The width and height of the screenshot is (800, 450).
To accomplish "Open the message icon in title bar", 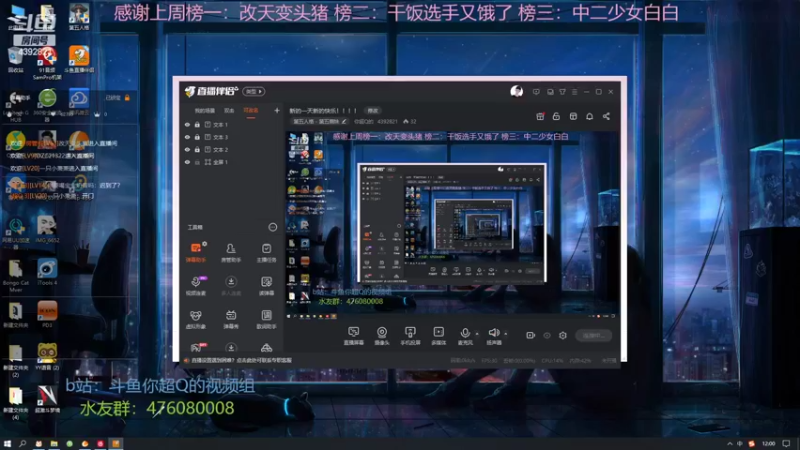I will 536,92.
